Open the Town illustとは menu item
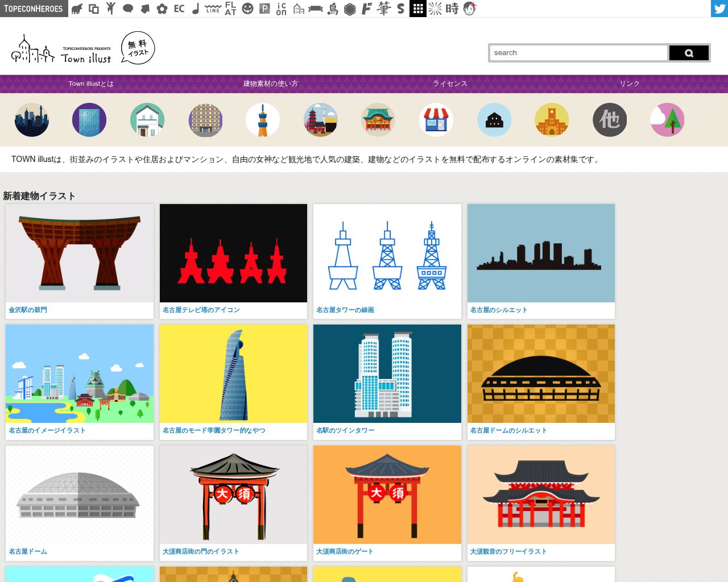The height and width of the screenshot is (582, 728). pyautogui.click(x=91, y=84)
